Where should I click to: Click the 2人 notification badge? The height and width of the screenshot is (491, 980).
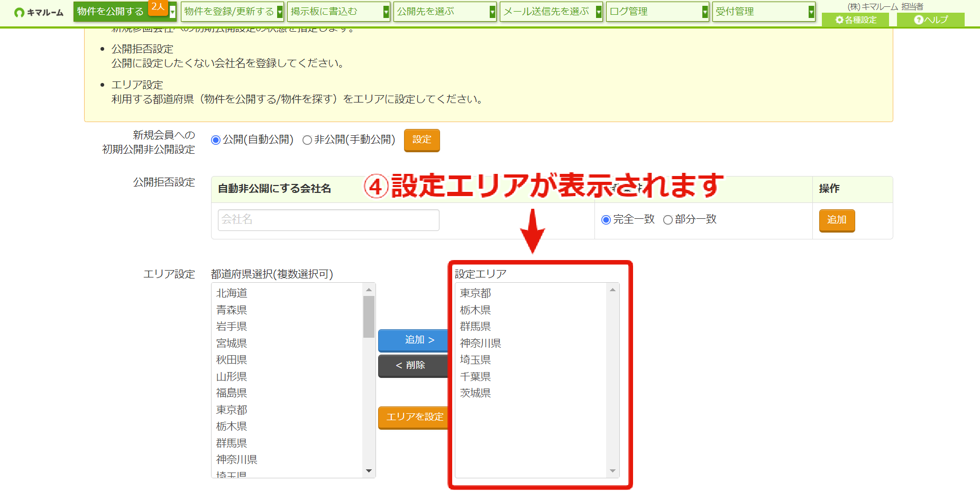(158, 7)
